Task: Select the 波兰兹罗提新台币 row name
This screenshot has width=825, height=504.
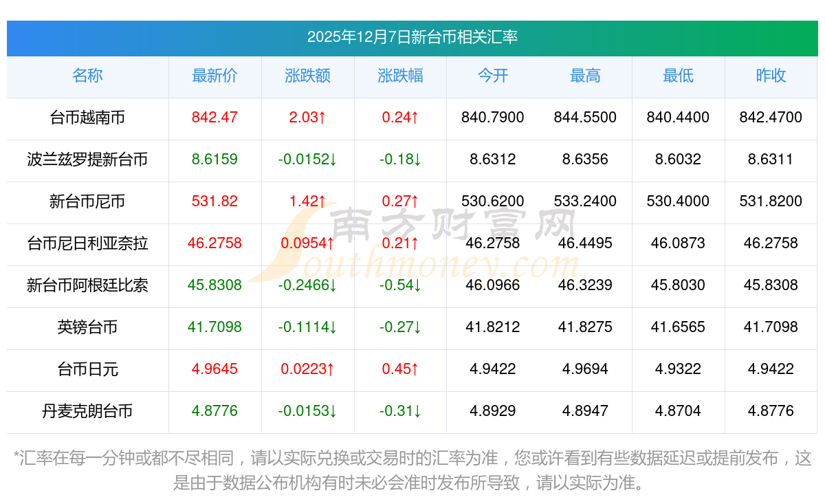Action: coord(87,160)
